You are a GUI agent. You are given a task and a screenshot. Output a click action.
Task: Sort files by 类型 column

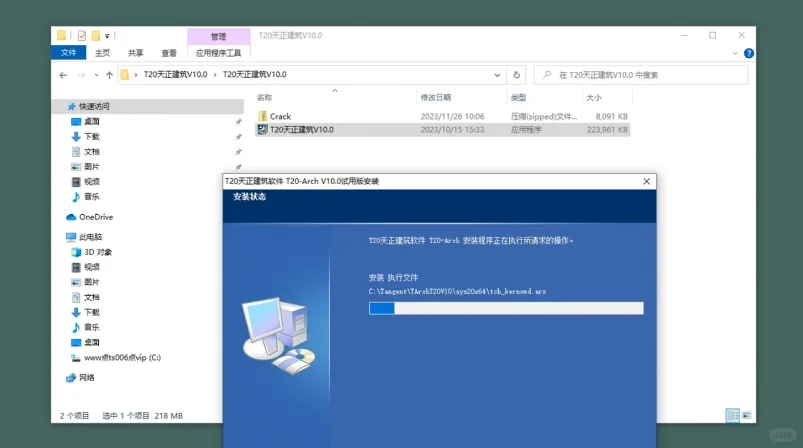click(518, 97)
